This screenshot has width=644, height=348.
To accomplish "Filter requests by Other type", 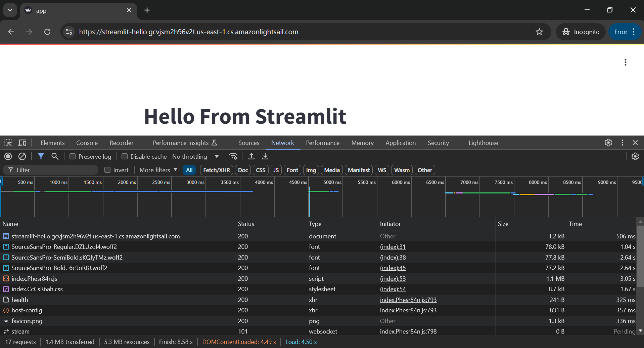I will (x=425, y=170).
